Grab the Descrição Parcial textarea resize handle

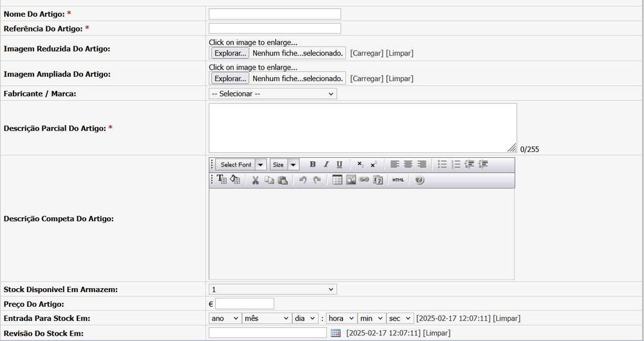(512, 148)
